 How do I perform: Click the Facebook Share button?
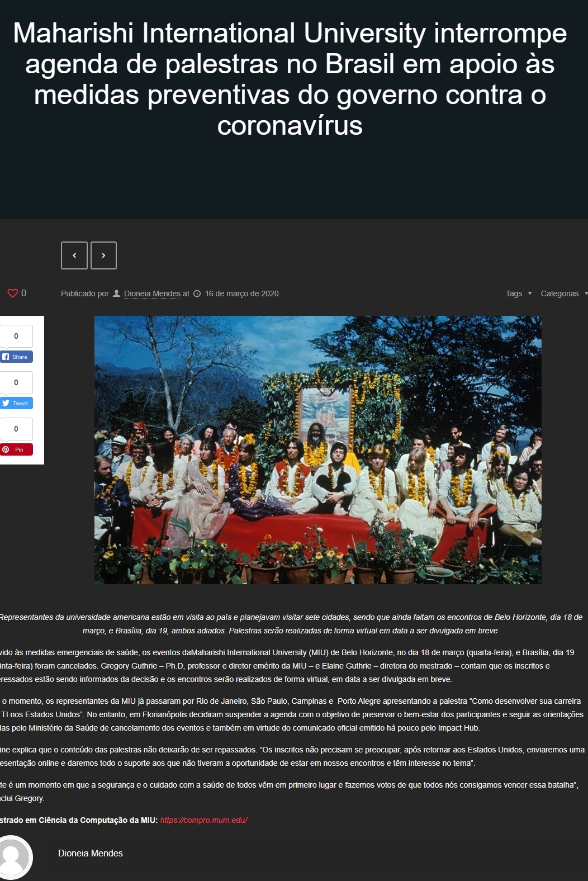[16, 357]
